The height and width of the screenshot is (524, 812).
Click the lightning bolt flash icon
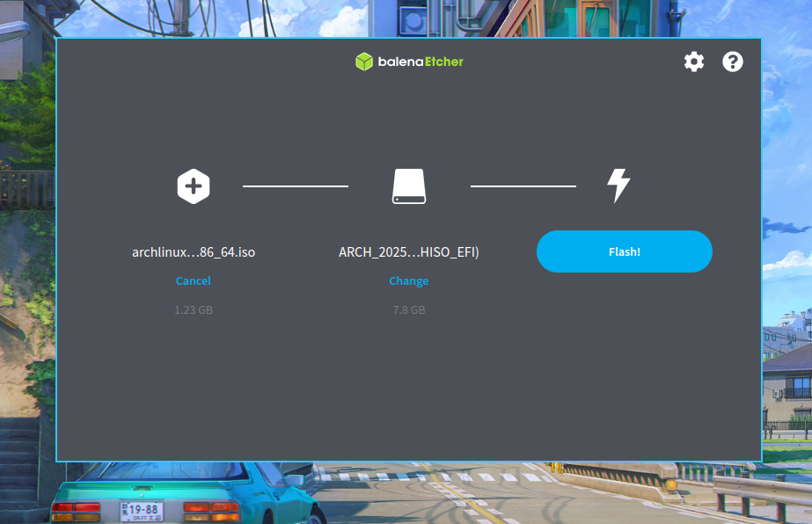[x=619, y=186]
